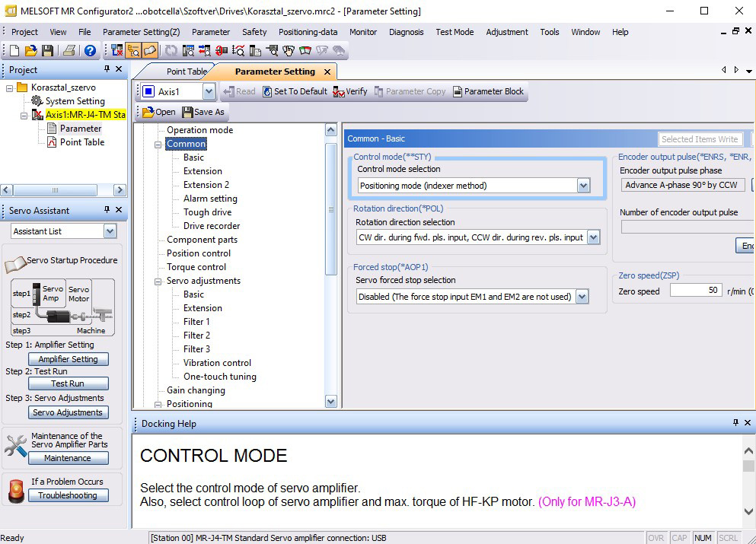The height and width of the screenshot is (544, 756).
Task: Save project with floppy disk icon
Action: pyautogui.click(x=47, y=51)
